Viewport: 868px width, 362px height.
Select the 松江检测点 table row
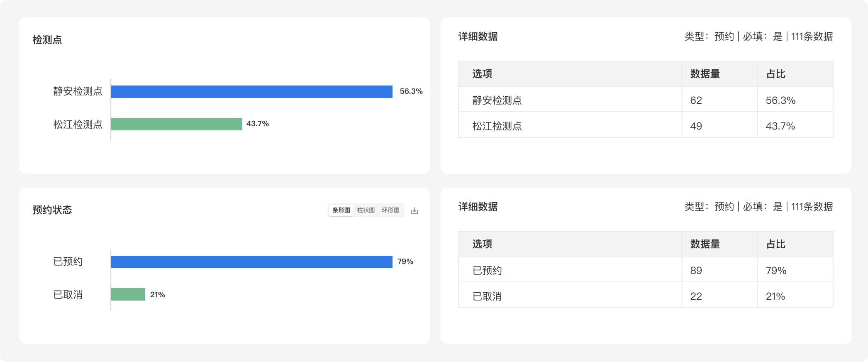pos(646,125)
